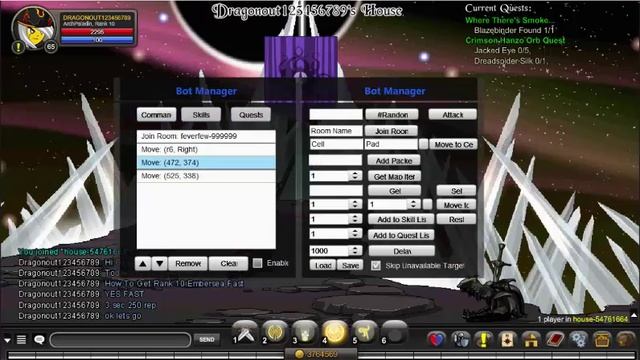Click the Rest button
Viewport: 640px width, 360px height.
(x=456, y=219)
